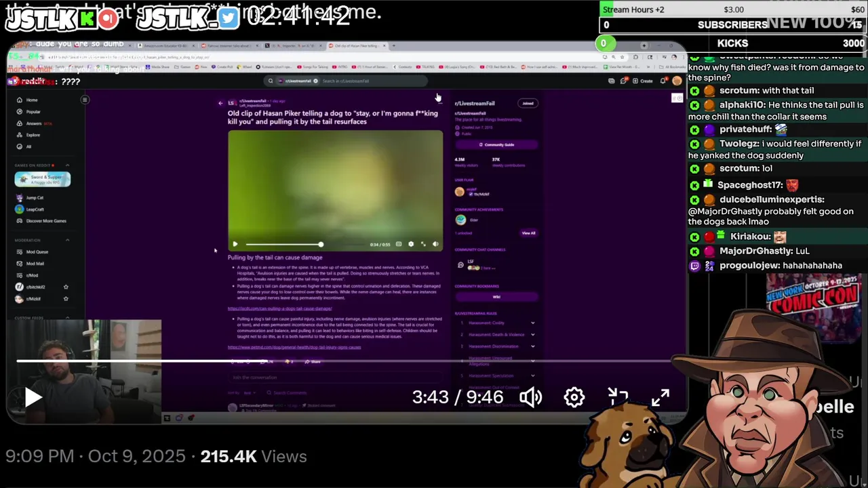The height and width of the screenshot is (488, 868).
Task: Play the embedded Reddit clip
Action: tap(235, 244)
